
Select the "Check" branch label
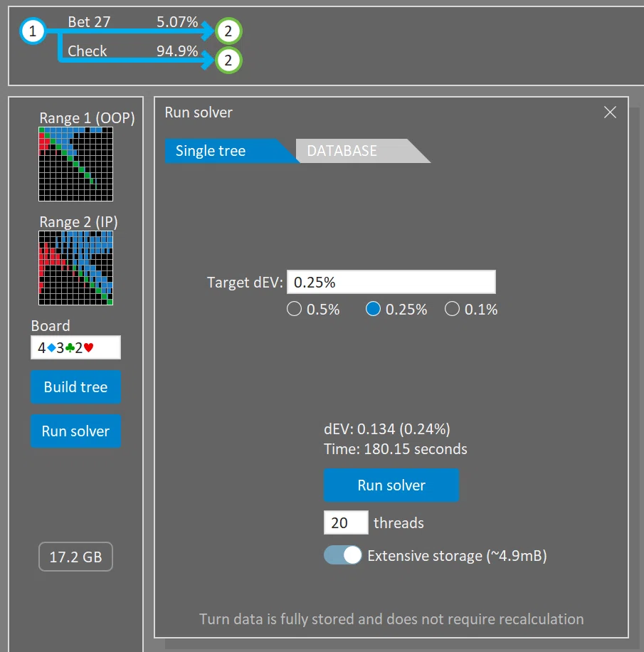click(88, 51)
